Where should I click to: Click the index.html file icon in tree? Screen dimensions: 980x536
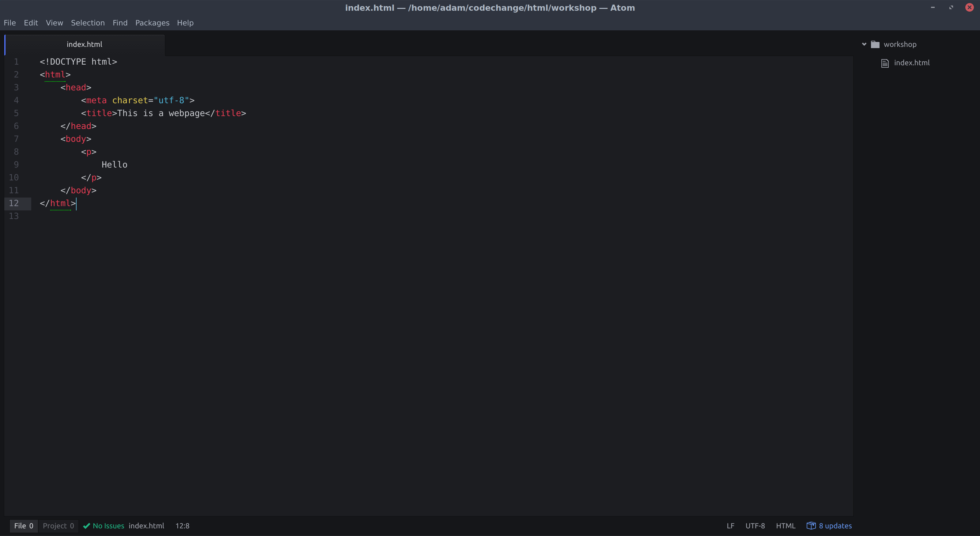click(885, 63)
